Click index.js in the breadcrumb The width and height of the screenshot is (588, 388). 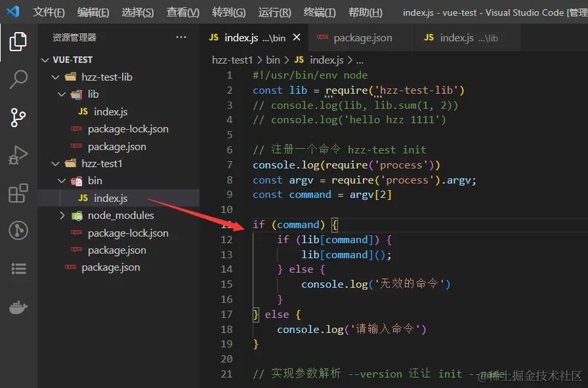(327, 60)
